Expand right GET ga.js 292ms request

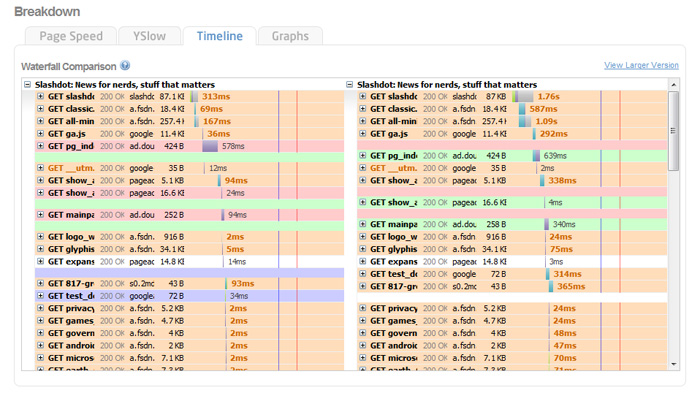(362, 134)
